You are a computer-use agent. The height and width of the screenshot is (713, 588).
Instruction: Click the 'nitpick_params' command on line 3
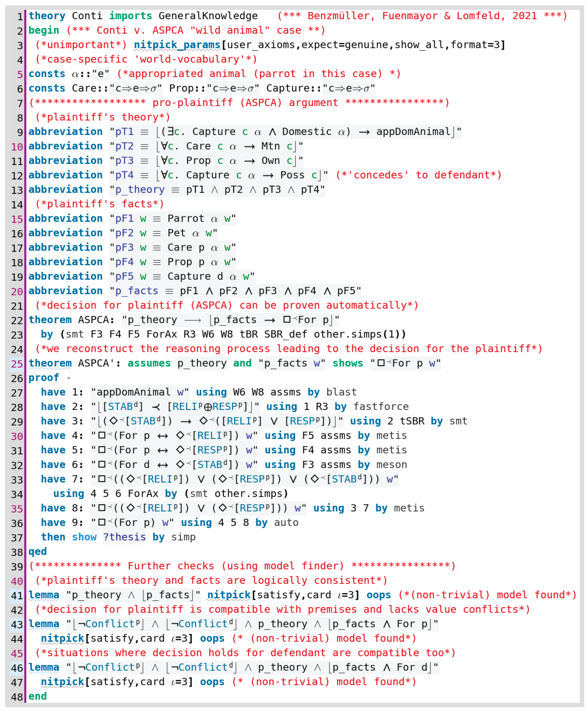(177, 45)
